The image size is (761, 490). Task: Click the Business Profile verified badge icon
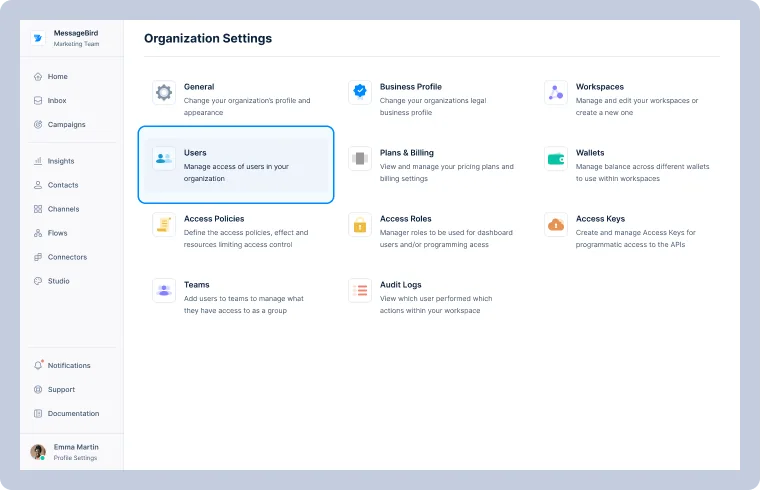click(x=360, y=92)
